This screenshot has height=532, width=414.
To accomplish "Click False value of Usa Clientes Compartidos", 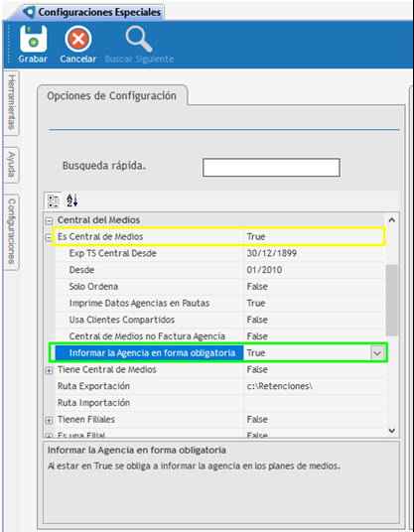I will 257,320.
